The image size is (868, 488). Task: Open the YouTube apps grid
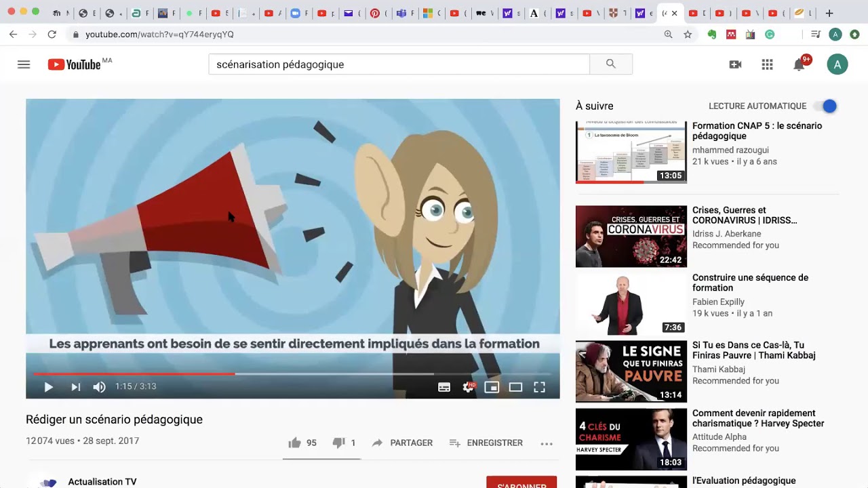(x=767, y=64)
